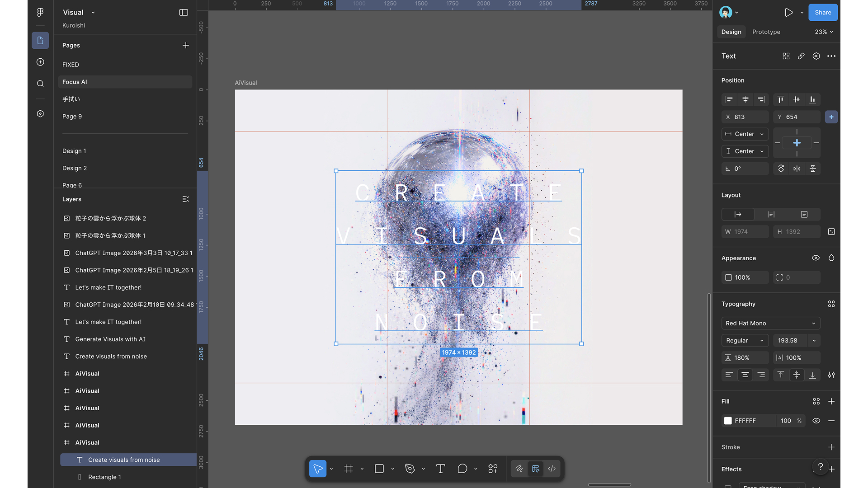Open the Design tab
868x488 pixels.
point(731,32)
